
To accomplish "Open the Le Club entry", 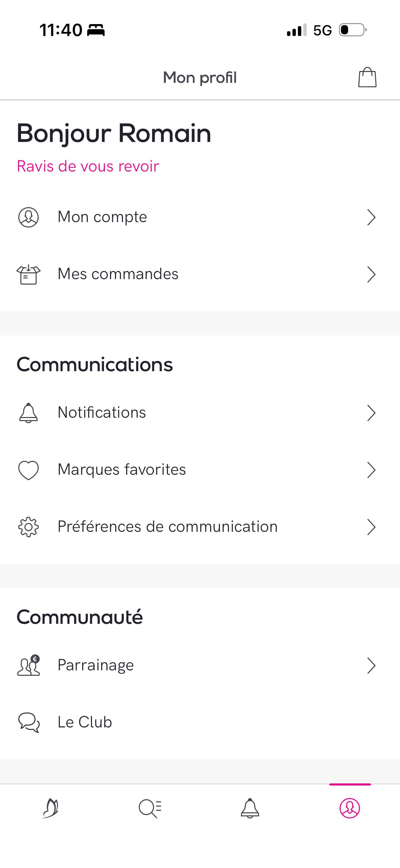I will 200,722.
